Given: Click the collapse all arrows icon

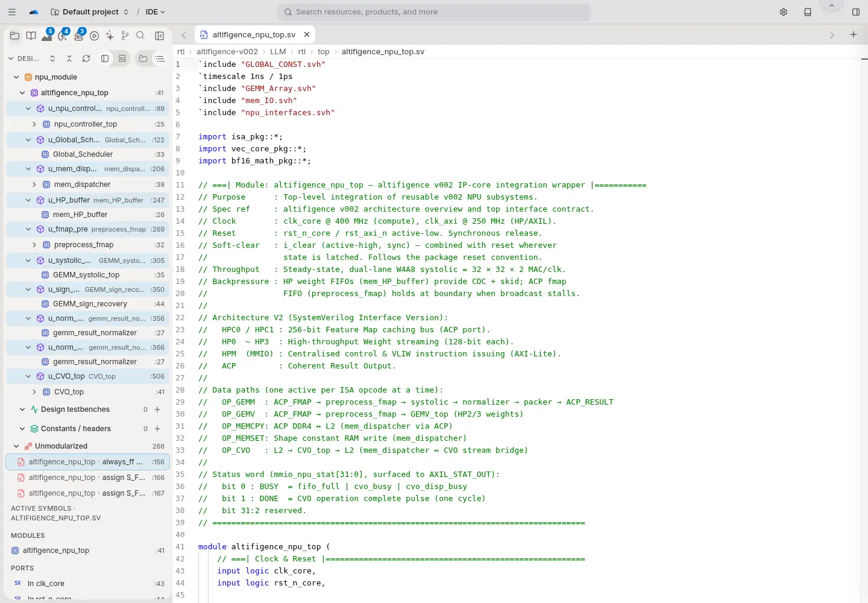Looking at the screenshot, I should point(69,58).
